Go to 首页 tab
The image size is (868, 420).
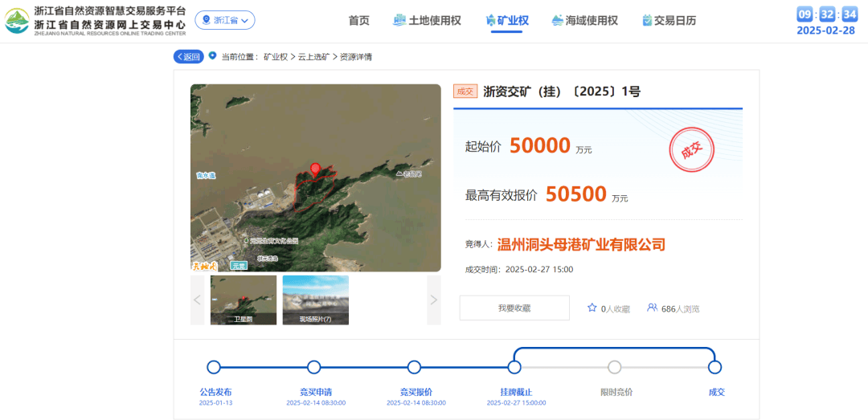358,21
